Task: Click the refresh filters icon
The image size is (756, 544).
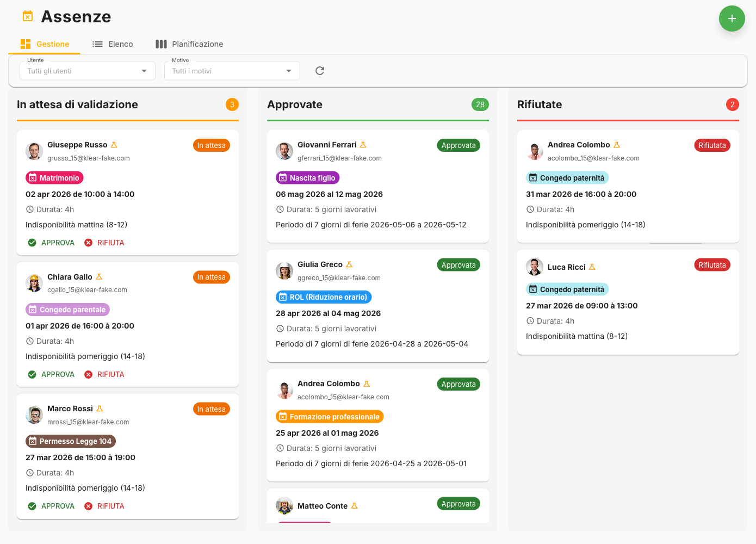Action: pos(320,71)
